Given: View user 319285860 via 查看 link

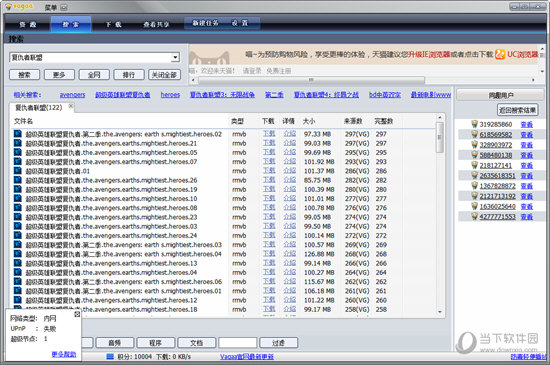Looking at the screenshot, I should (x=526, y=124).
